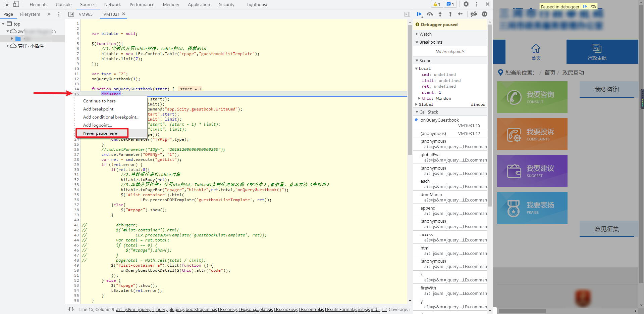Switch to the VM965 file tab
Viewport: 644px width, 314px height.
click(x=86, y=14)
